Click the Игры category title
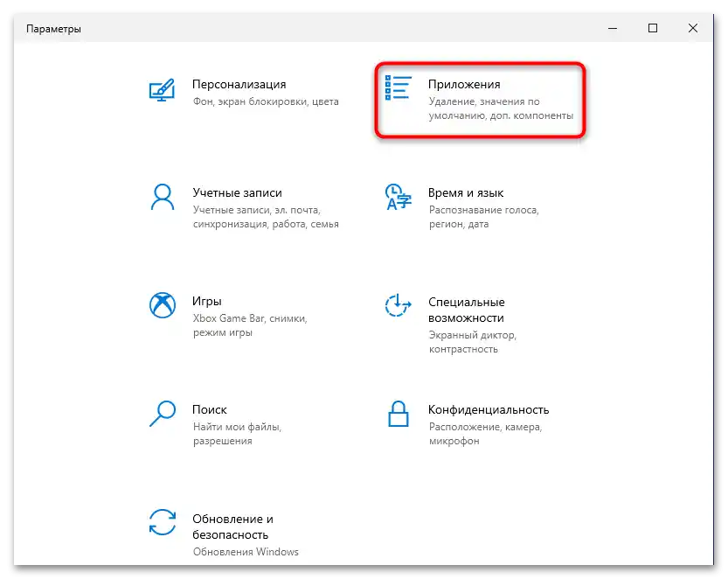Screen dimensions: 728x579 click(209, 301)
